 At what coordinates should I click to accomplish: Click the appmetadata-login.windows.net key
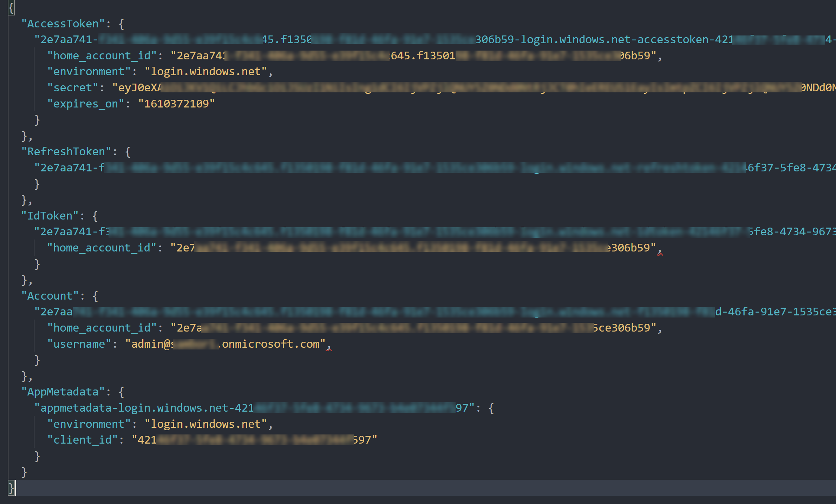255,408
